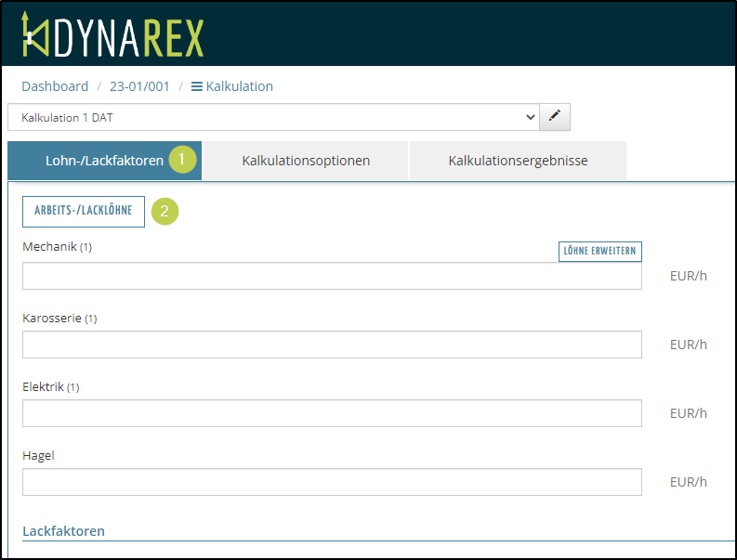This screenshot has width=737, height=560.
Task: Click the Lackfaktoren section heading
Action: point(63,531)
